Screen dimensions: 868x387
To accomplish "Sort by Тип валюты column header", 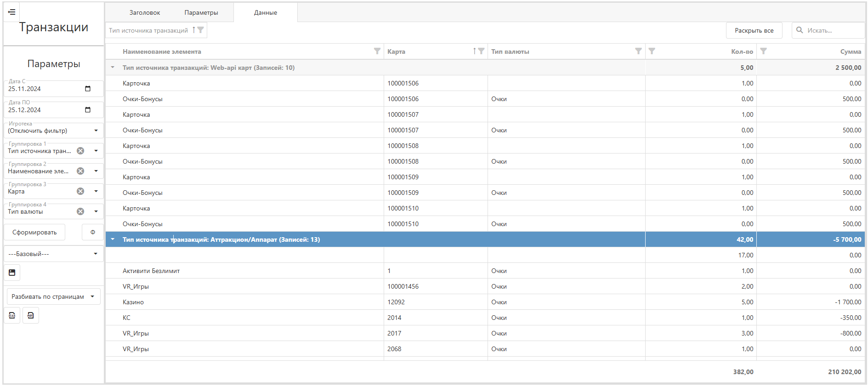I will (510, 51).
